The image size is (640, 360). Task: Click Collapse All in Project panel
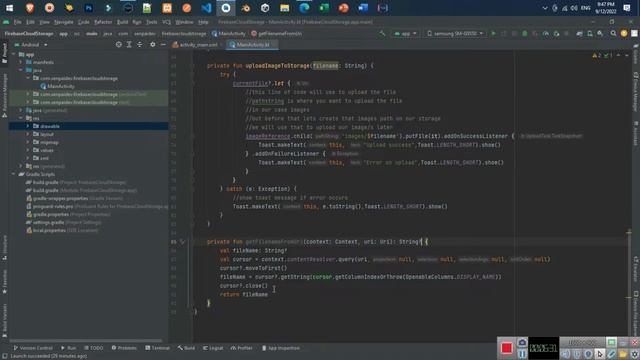pos(140,44)
